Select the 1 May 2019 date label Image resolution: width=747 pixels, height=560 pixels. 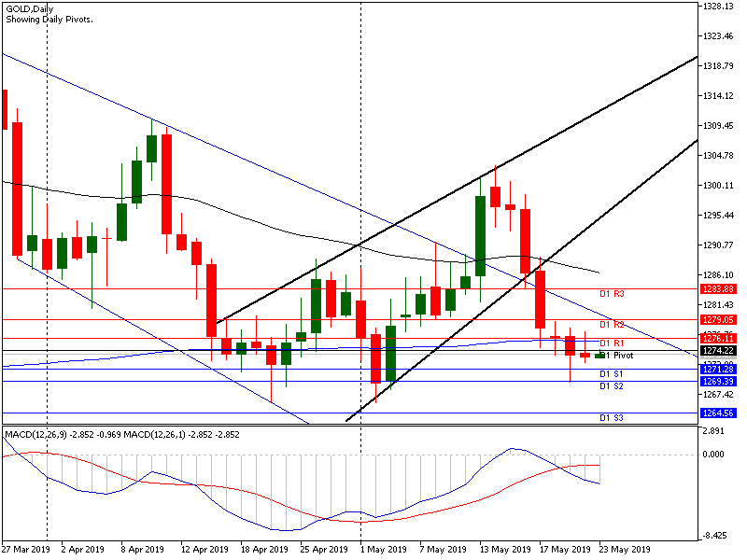[x=383, y=550]
